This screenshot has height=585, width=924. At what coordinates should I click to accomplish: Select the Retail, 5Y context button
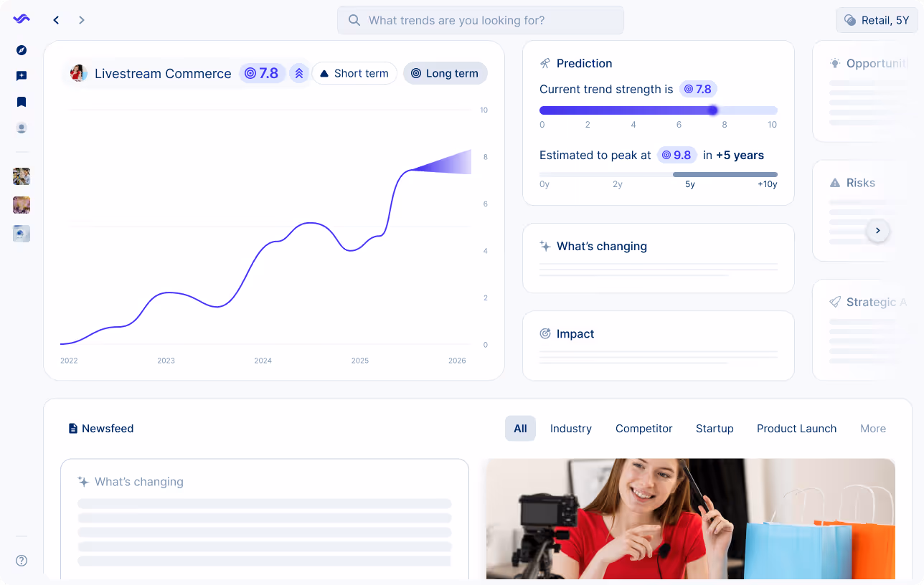coord(877,20)
